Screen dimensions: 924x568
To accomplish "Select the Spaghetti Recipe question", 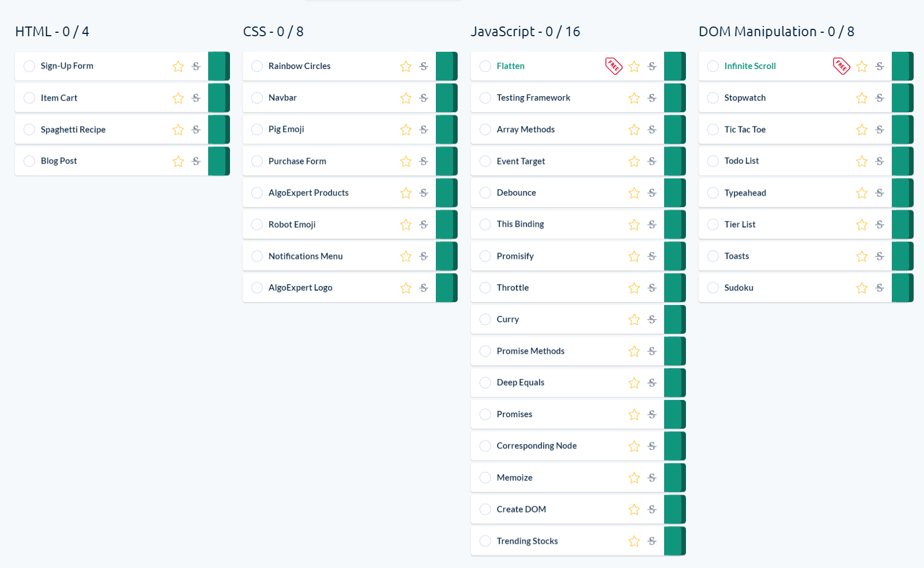I will (x=73, y=129).
